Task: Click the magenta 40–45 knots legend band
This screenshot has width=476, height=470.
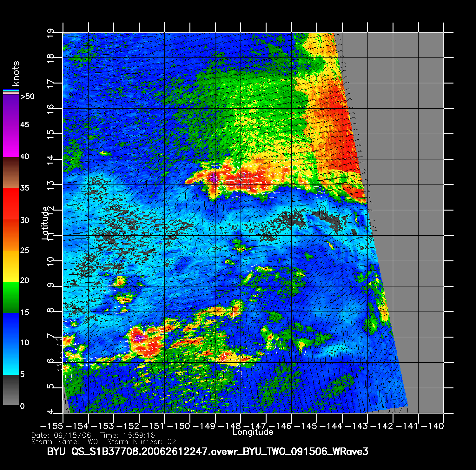Action: (x=11, y=141)
